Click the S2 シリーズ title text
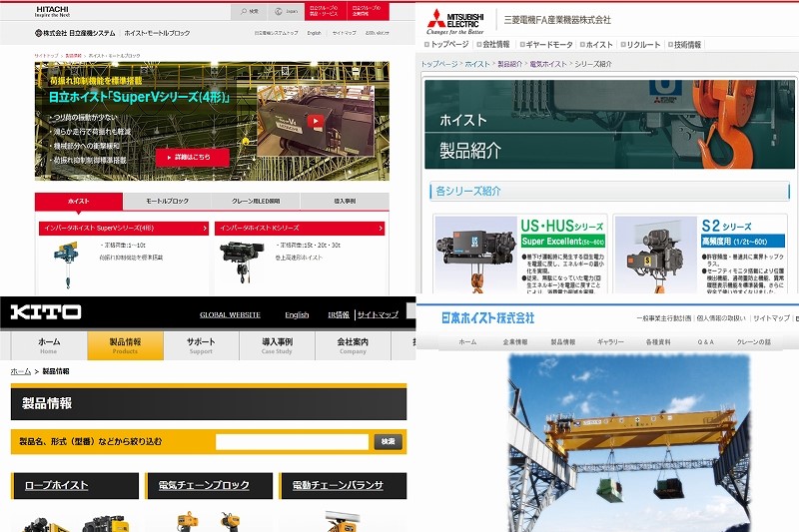The image size is (799, 532). click(726, 226)
